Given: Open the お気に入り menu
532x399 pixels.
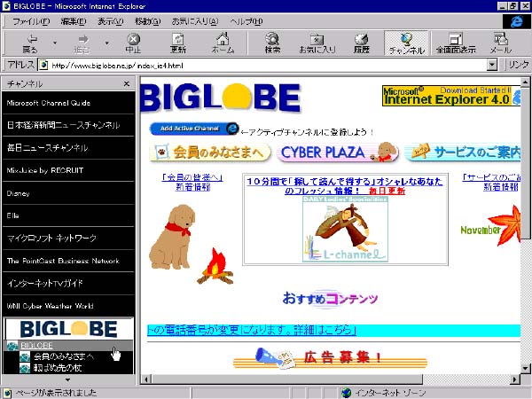Looking at the screenshot, I should (x=195, y=21).
